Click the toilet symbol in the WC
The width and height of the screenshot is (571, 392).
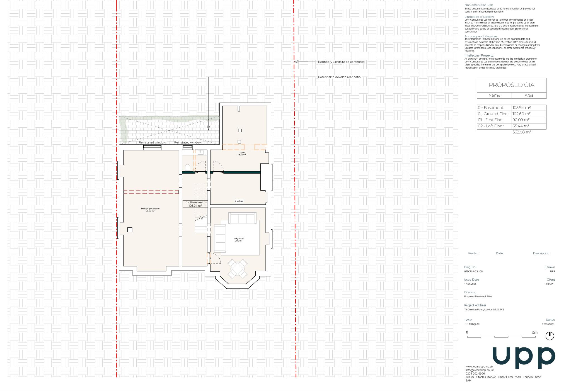pos(188,167)
